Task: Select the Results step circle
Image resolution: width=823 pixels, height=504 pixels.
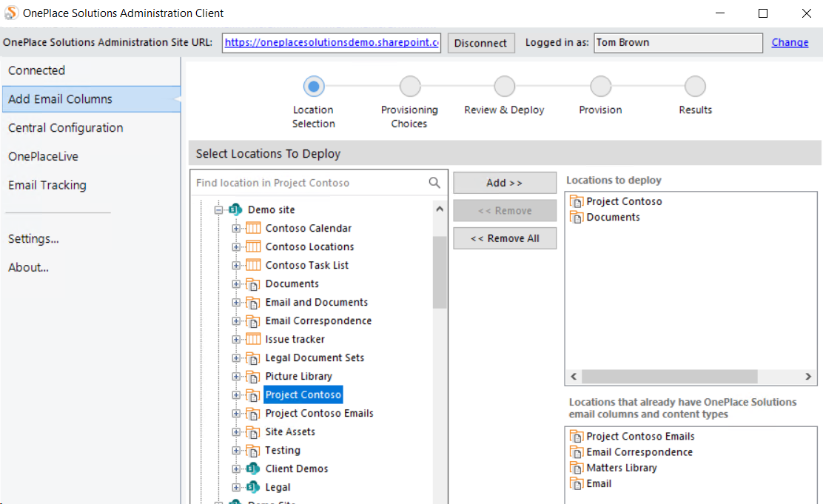Action: pyautogui.click(x=695, y=86)
